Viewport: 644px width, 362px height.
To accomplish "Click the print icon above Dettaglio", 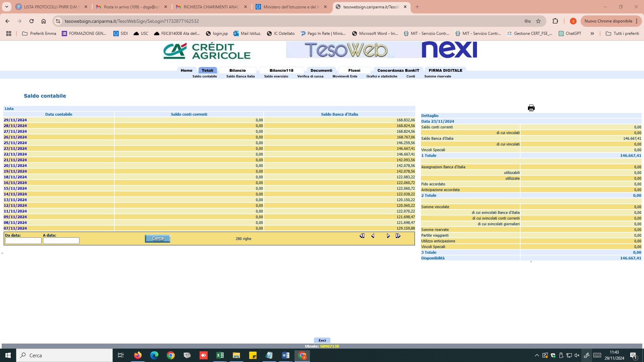I will coord(531,108).
